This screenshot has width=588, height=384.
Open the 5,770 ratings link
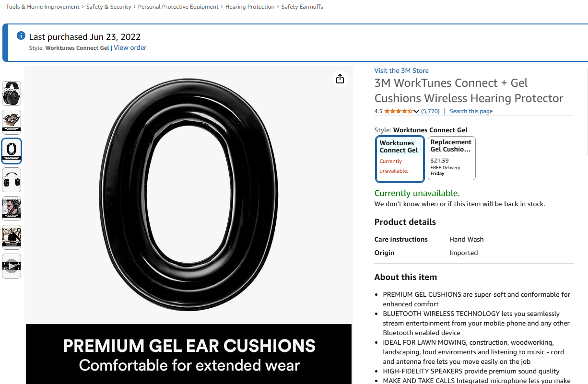tap(430, 111)
